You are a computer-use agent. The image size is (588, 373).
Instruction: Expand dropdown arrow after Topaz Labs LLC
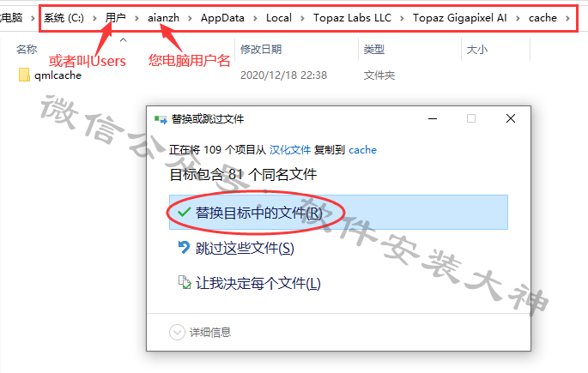(x=402, y=18)
